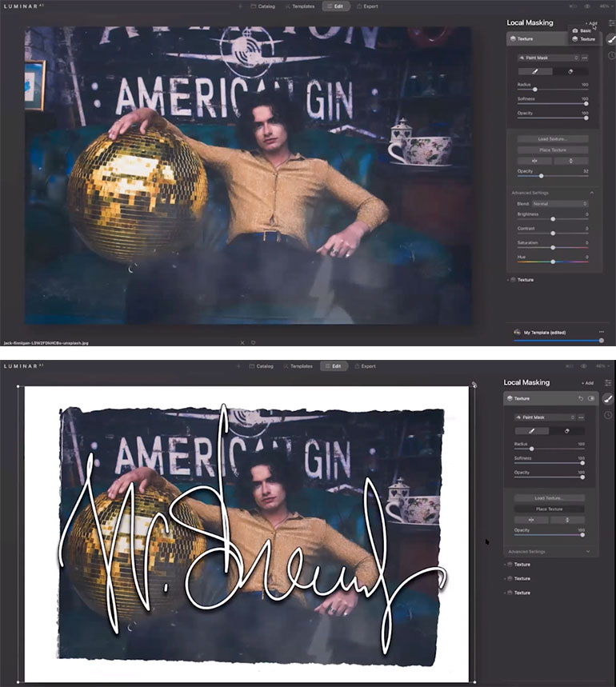Select the eraser mask tool in upper panel
This screenshot has width=616, height=687.
pyautogui.click(x=570, y=71)
